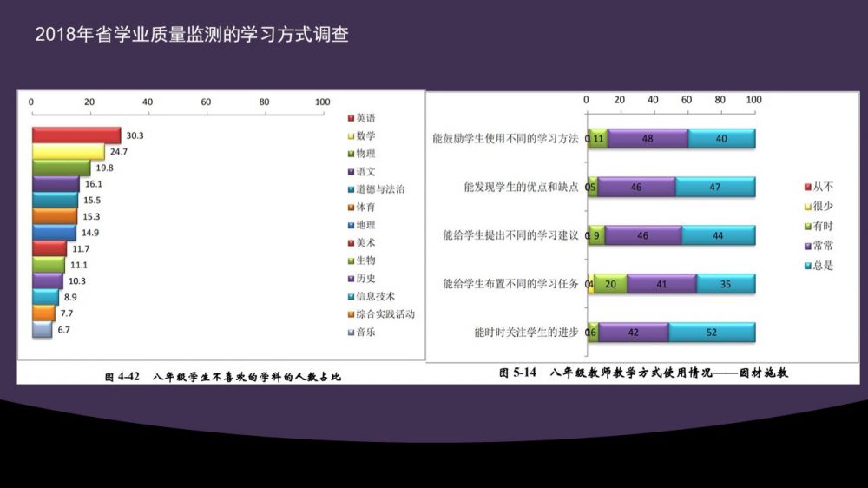The image size is (868, 488).
Task: Click the red 英语 legend swatch
Action: coord(350,118)
